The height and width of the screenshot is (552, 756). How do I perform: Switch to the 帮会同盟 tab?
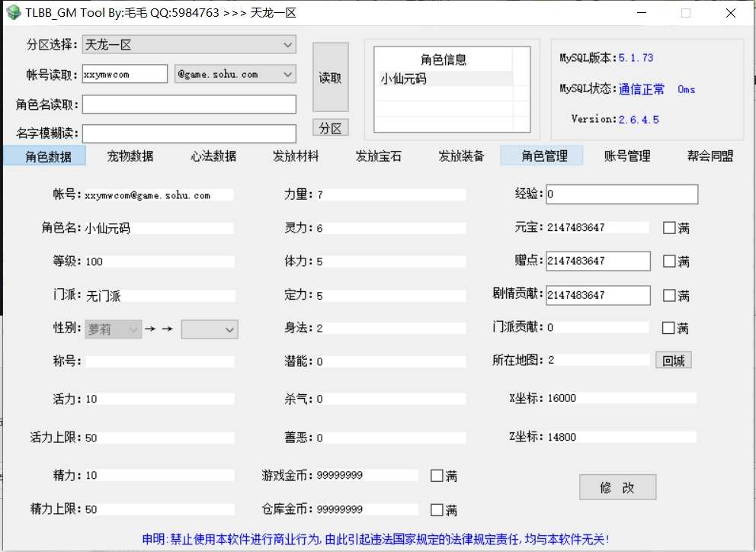[x=710, y=156]
